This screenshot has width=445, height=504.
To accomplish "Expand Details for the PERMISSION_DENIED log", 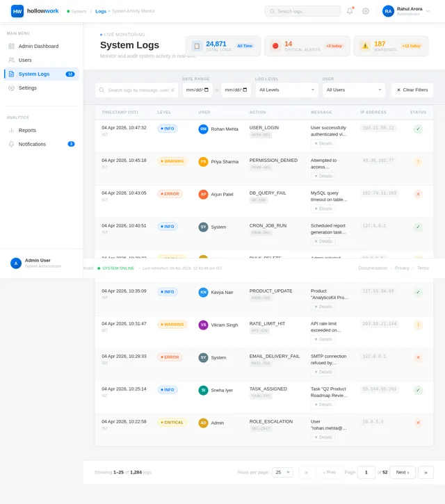I will tap(323, 176).
